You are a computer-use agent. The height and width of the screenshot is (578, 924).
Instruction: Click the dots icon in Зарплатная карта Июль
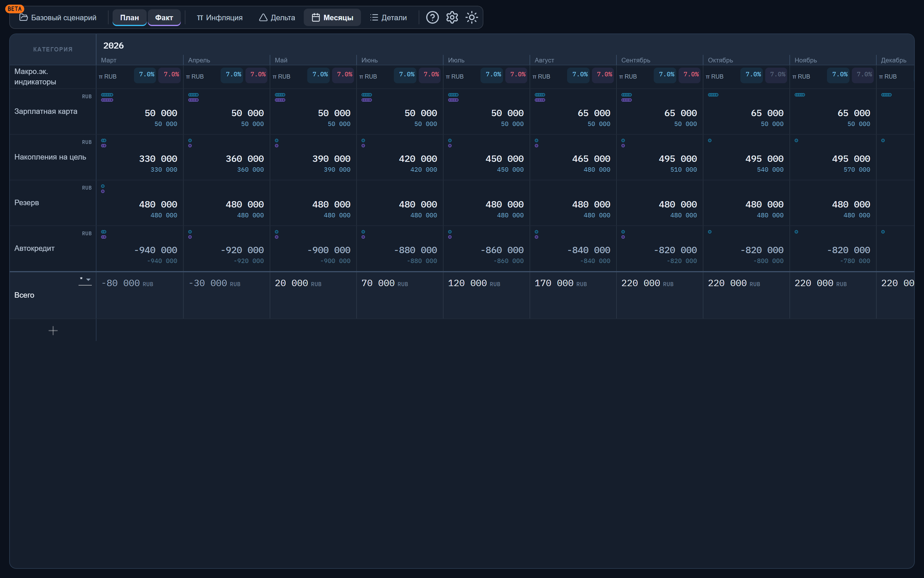(453, 97)
